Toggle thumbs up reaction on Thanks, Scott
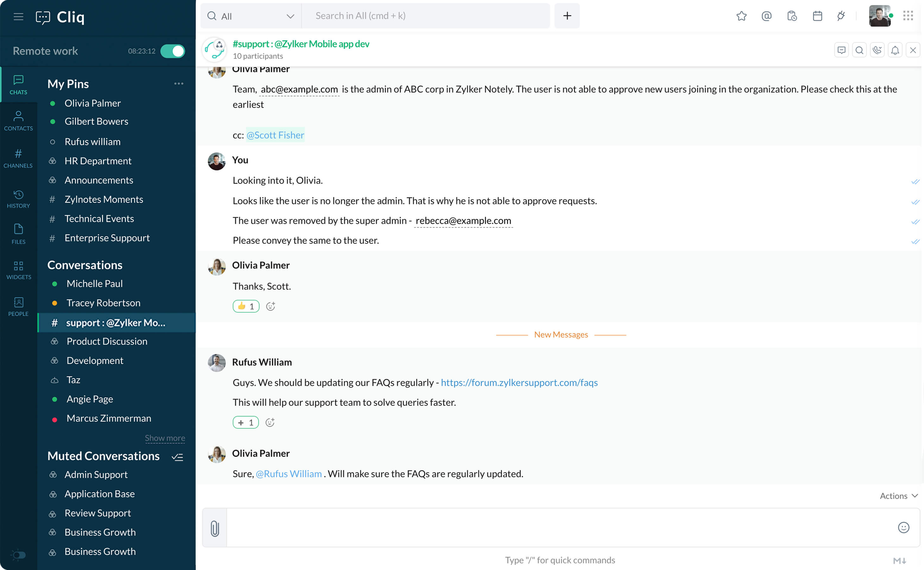The width and height of the screenshot is (924, 570). click(246, 306)
